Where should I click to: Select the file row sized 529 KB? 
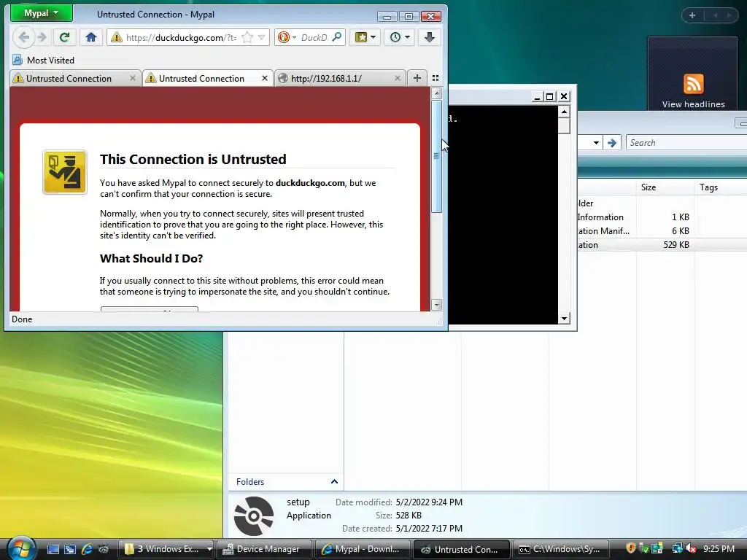point(662,245)
